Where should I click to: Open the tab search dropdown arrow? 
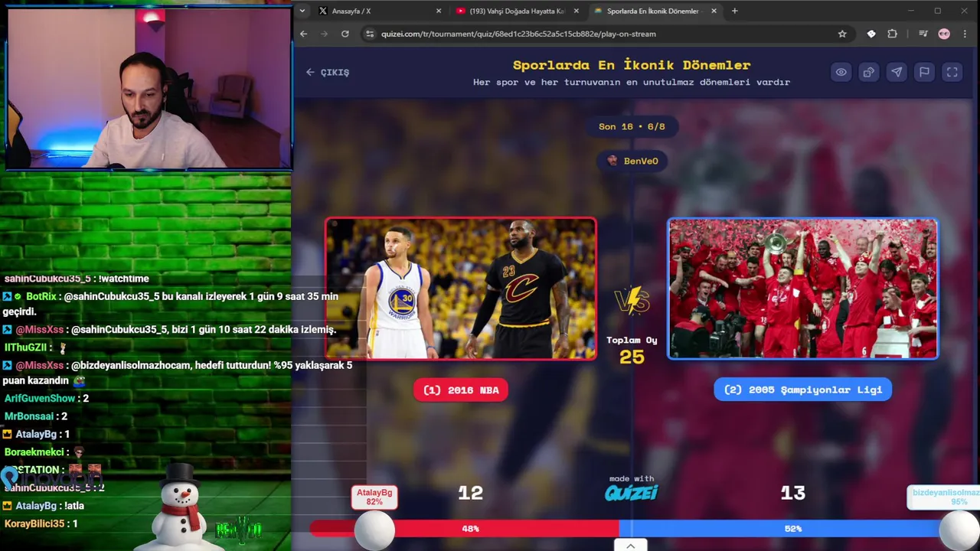pyautogui.click(x=303, y=11)
